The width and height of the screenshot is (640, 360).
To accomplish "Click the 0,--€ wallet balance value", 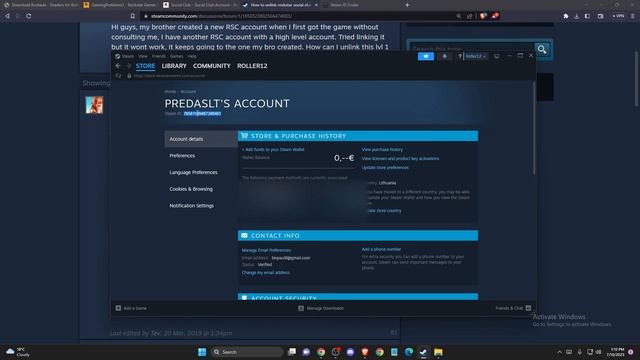I will coord(344,158).
